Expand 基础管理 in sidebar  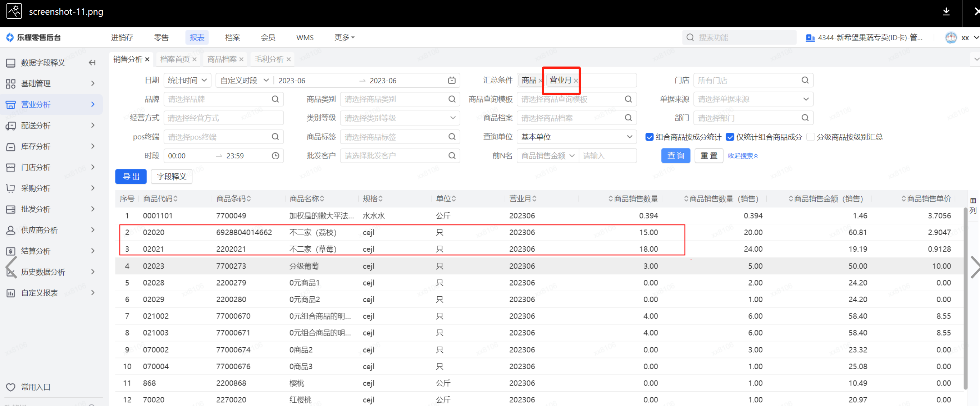click(x=51, y=83)
